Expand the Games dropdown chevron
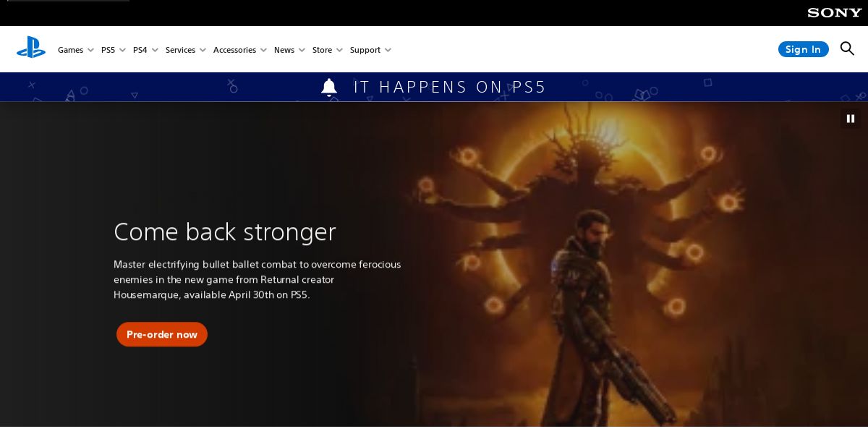The width and height of the screenshot is (868, 434). 90,50
